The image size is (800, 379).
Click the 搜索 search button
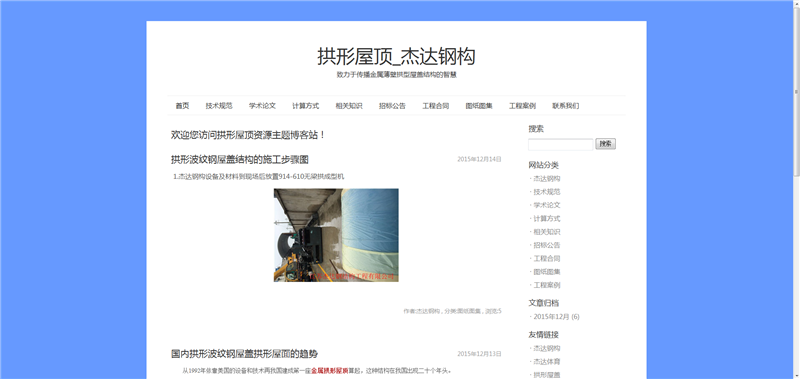606,144
